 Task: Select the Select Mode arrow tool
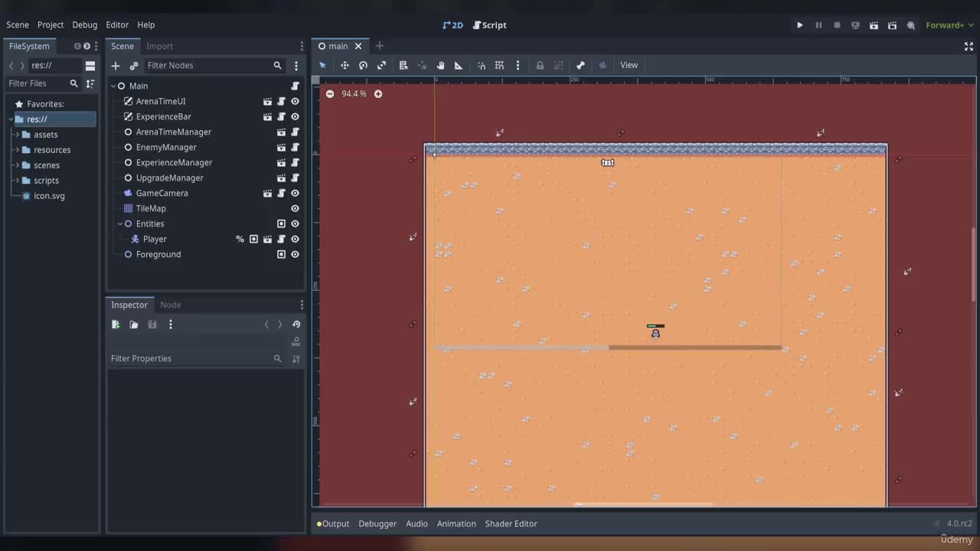pos(322,65)
